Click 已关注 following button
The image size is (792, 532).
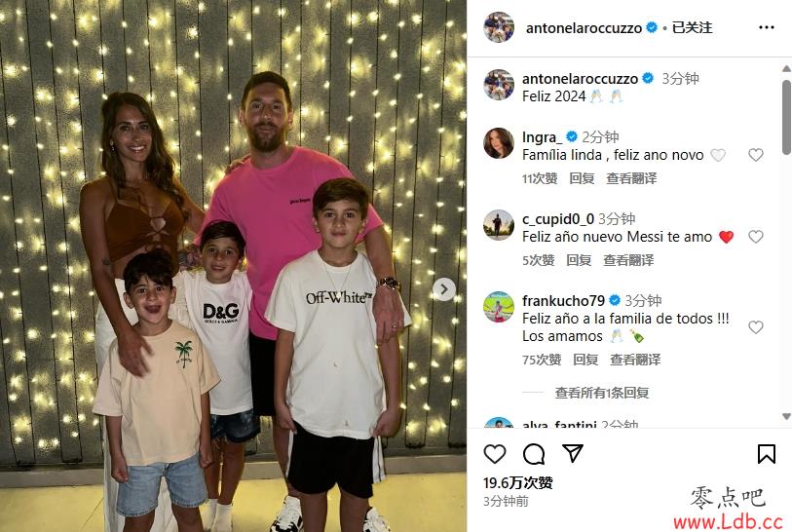click(x=692, y=28)
